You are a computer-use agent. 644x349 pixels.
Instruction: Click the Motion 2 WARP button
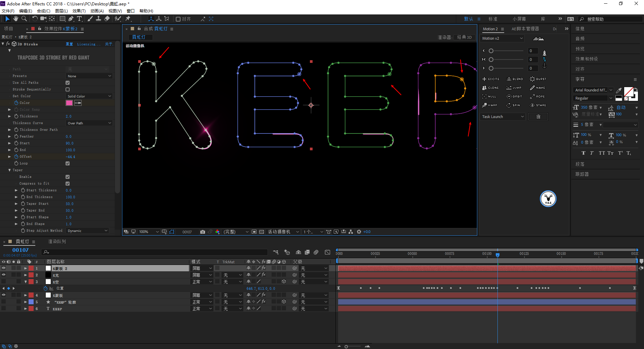pyautogui.click(x=490, y=105)
